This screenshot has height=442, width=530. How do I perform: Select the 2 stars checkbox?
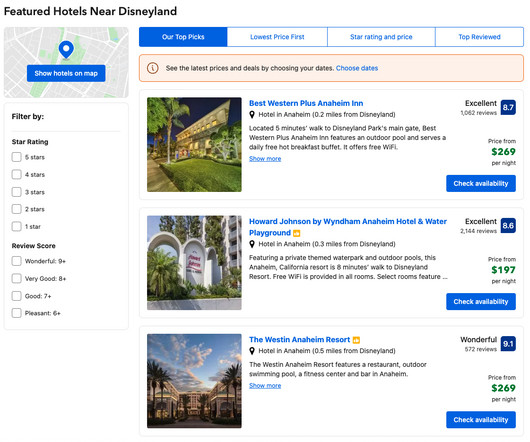point(17,209)
